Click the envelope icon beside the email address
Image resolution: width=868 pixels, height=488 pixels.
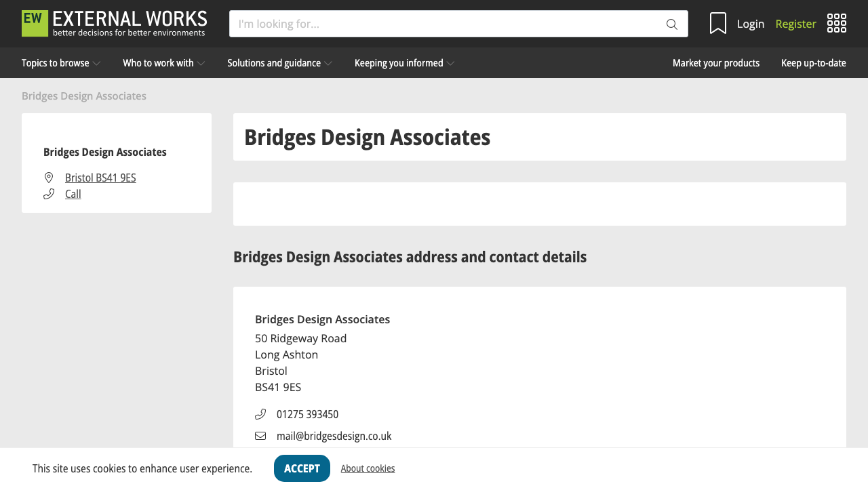tap(260, 436)
